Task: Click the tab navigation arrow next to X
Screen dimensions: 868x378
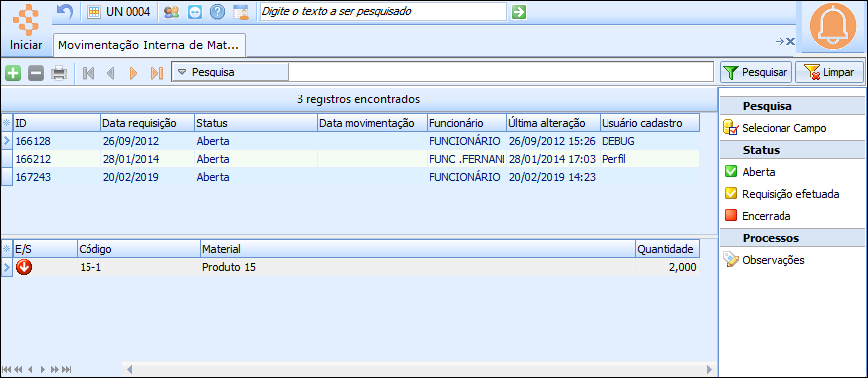Action: click(780, 41)
